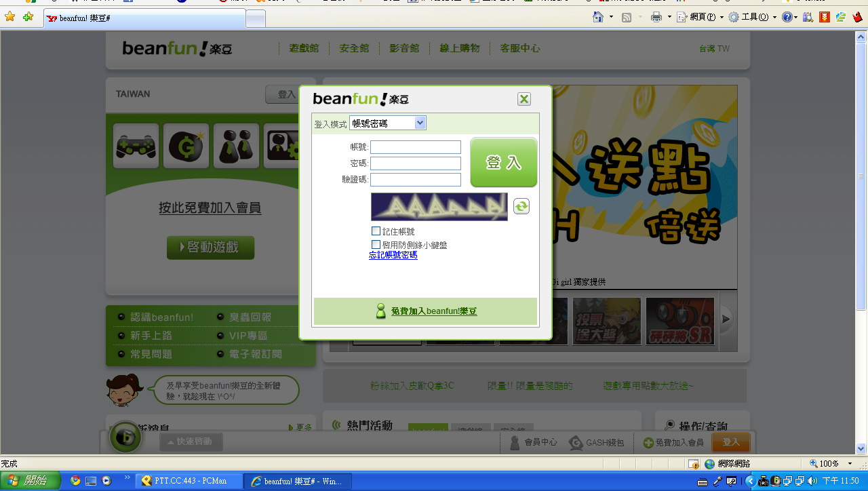Screen dimensions: 868x491
Task: Click GASH錢包 in bottom bar
Action: [597, 442]
